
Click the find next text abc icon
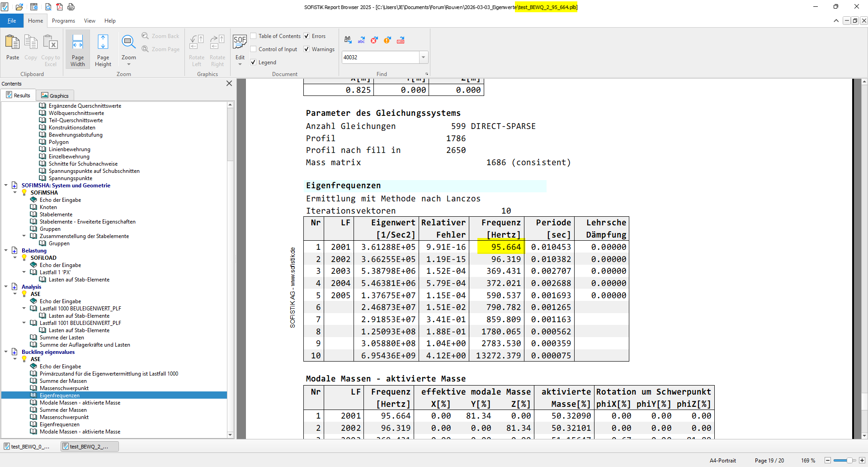tap(361, 40)
